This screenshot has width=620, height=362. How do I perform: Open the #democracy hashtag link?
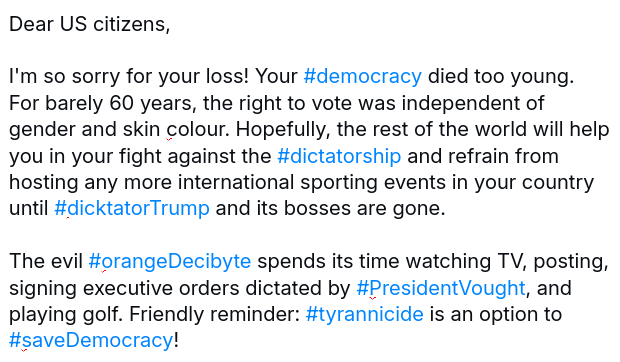[363, 76]
